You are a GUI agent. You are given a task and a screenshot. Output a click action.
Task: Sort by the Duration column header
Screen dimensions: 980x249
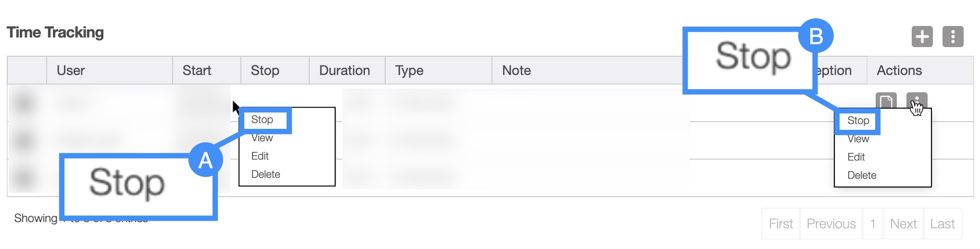(x=344, y=71)
